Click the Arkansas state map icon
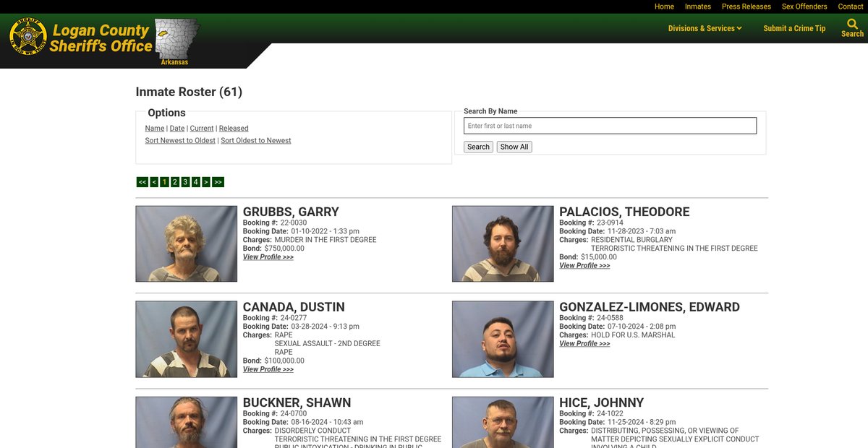The width and height of the screenshot is (868, 448). click(x=176, y=38)
